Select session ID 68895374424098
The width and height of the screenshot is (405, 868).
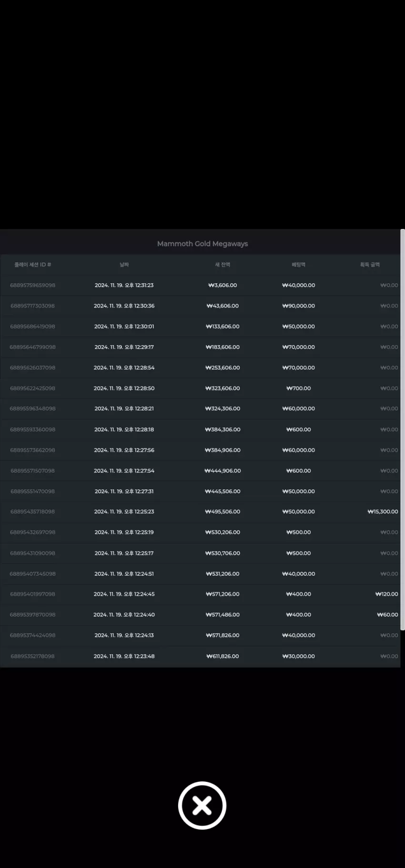[32, 635]
